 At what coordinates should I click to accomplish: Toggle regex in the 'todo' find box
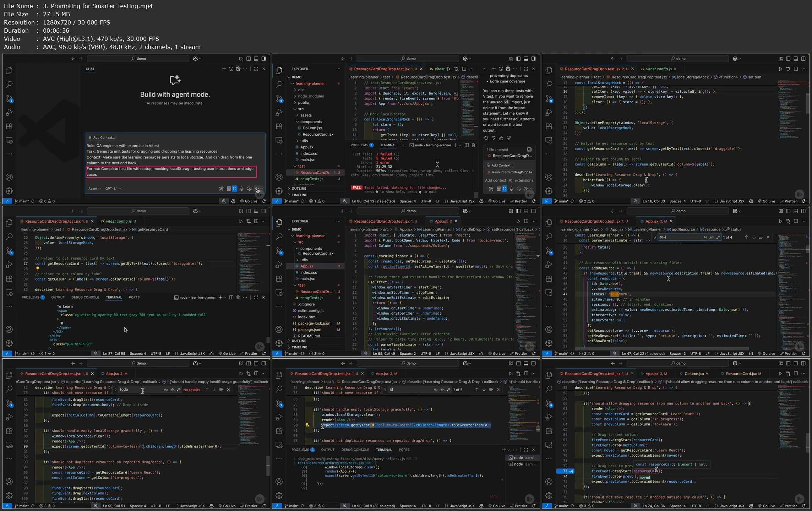[x=179, y=390]
